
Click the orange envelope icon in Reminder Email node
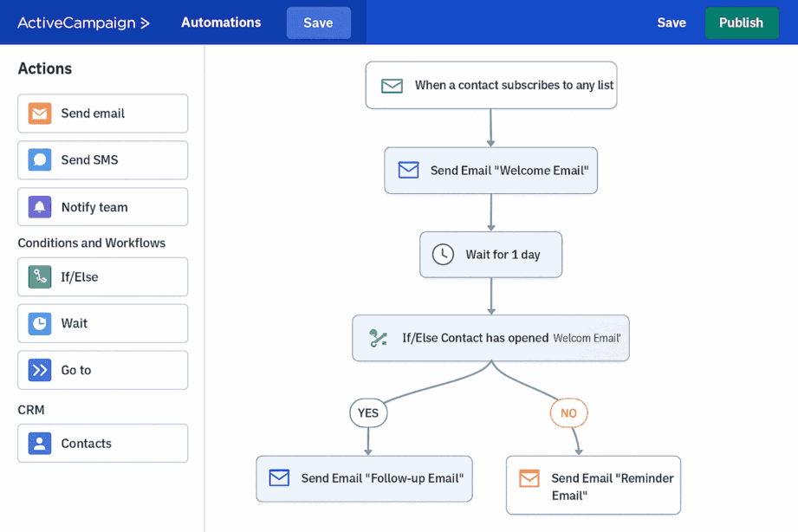(x=529, y=478)
